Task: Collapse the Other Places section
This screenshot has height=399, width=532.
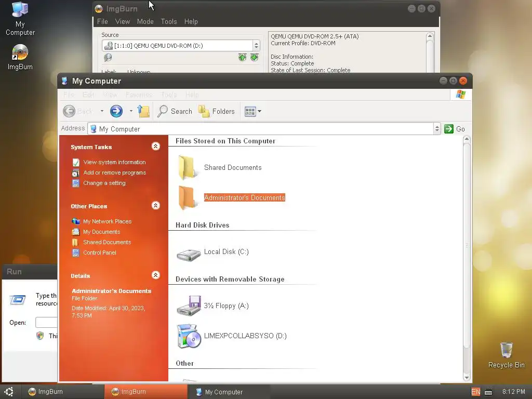Action: [156, 206]
